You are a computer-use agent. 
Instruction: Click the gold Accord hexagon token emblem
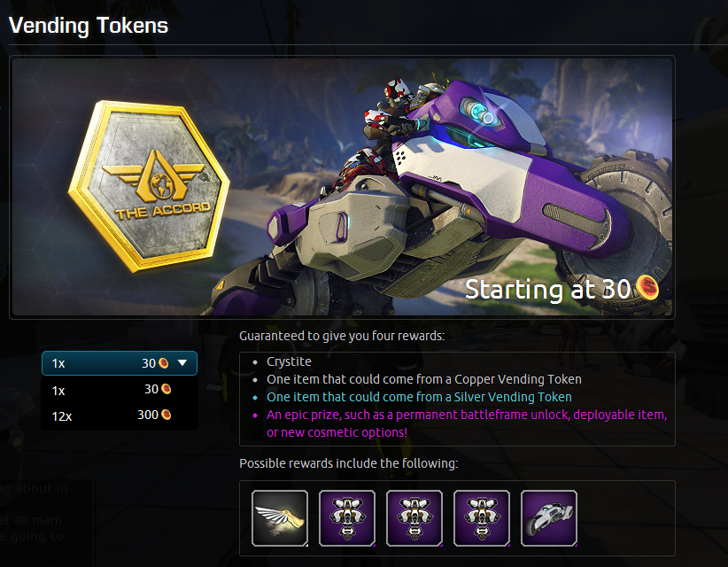pos(150,186)
